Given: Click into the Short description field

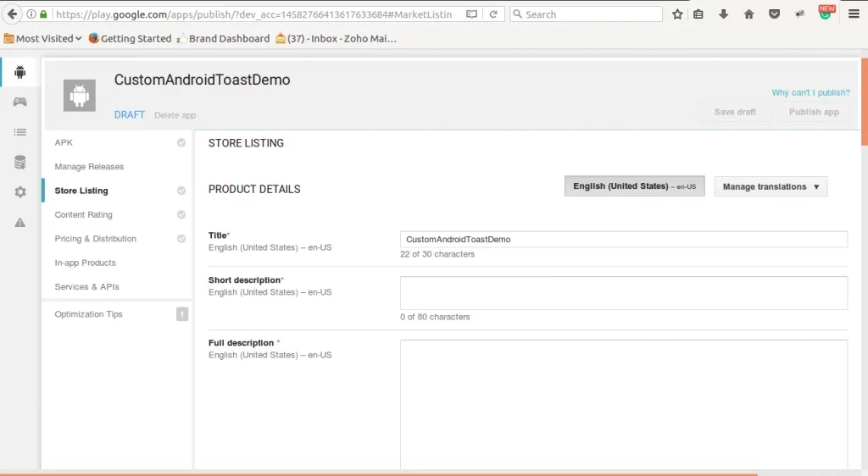Looking at the screenshot, I should (623, 293).
